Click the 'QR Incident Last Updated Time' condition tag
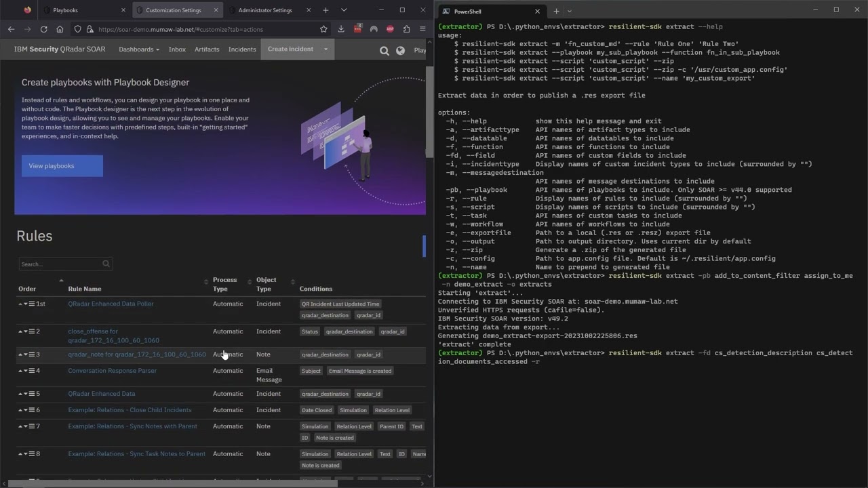The height and width of the screenshot is (488, 868). [340, 304]
